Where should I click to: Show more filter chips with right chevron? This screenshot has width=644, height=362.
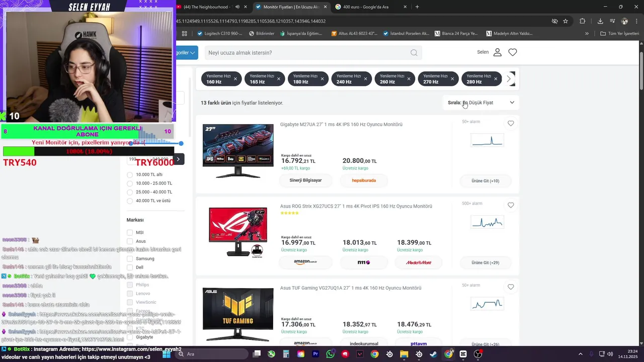click(509, 79)
